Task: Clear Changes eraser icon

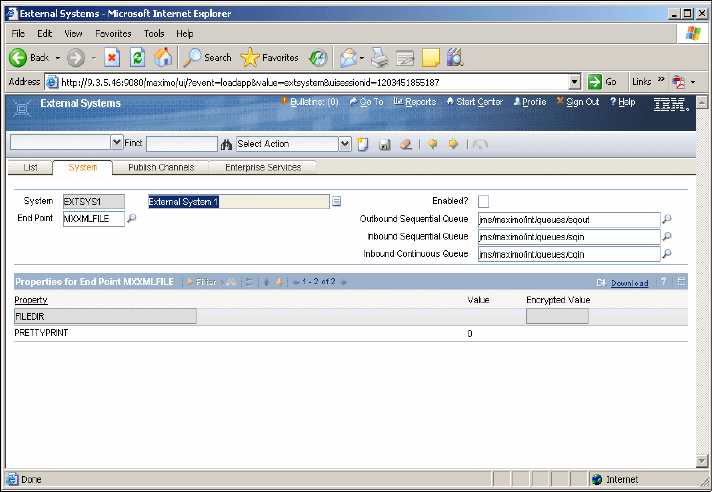Action: tap(405, 144)
